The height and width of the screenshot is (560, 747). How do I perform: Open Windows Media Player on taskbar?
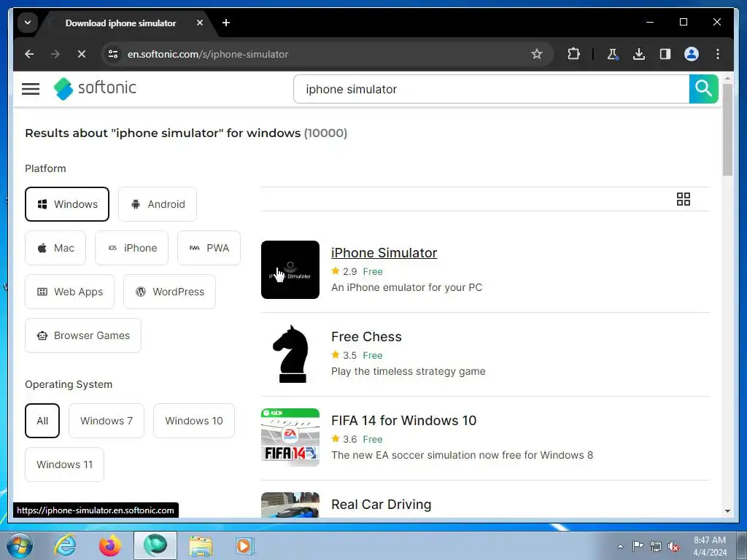click(x=244, y=545)
